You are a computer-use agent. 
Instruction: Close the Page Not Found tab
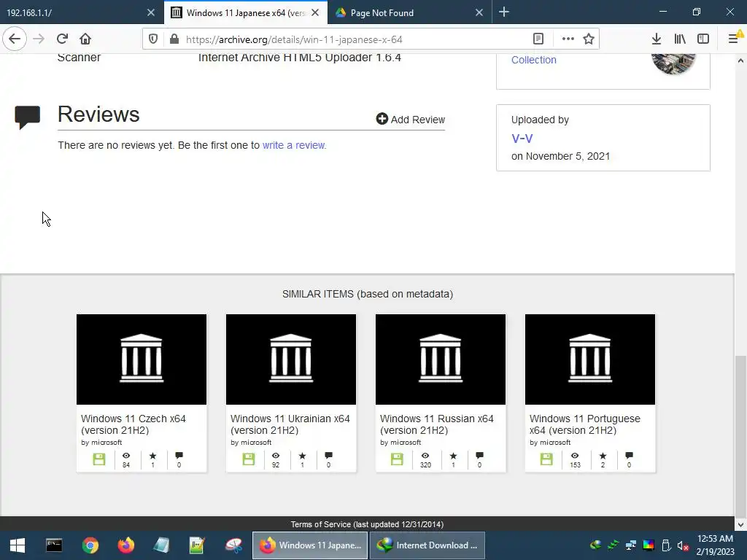point(479,13)
